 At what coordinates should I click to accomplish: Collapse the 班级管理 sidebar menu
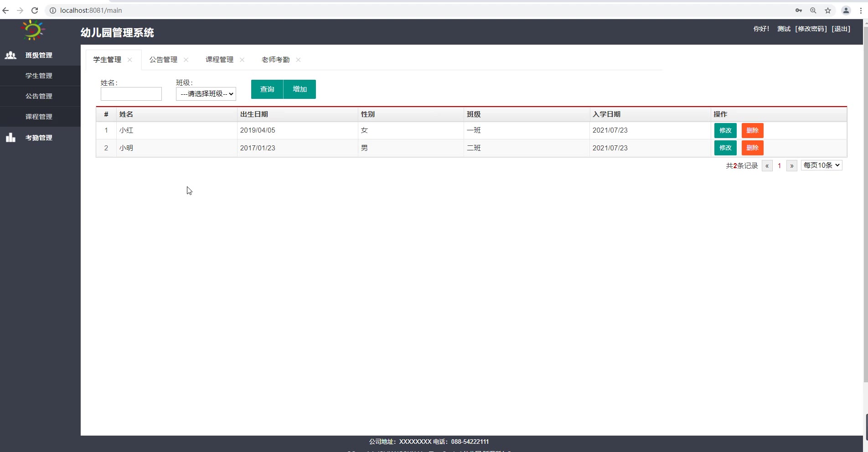coord(40,55)
